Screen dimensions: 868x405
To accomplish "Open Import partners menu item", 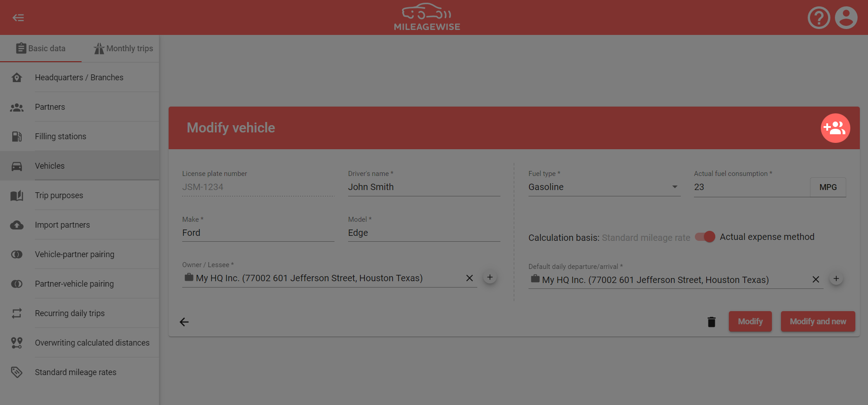I will point(79,225).
